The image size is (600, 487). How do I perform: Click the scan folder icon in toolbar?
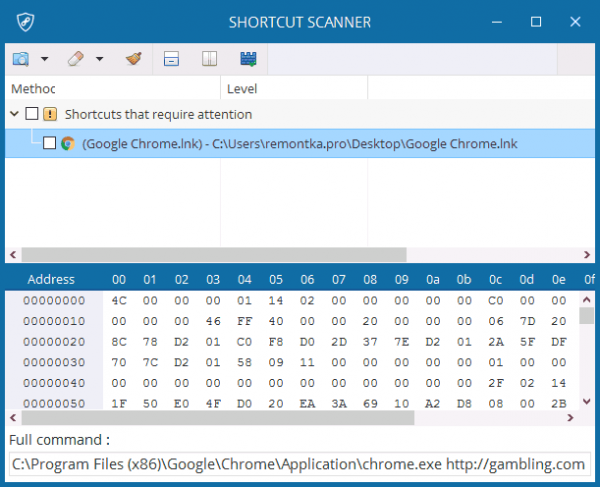click(21, 59)
